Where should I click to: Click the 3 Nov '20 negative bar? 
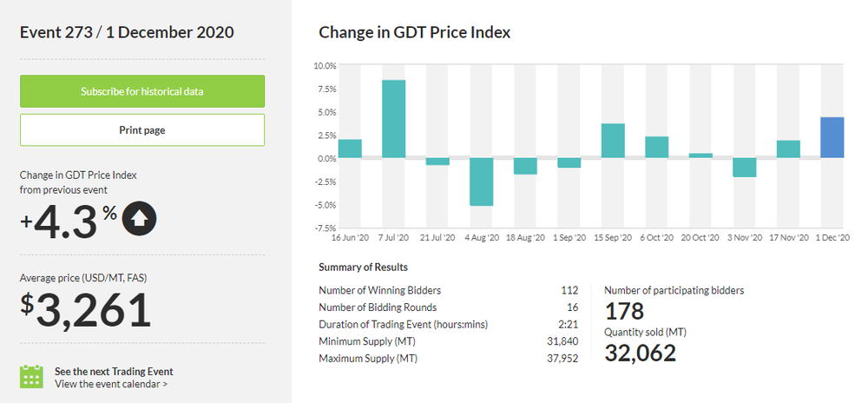[744, 167]
